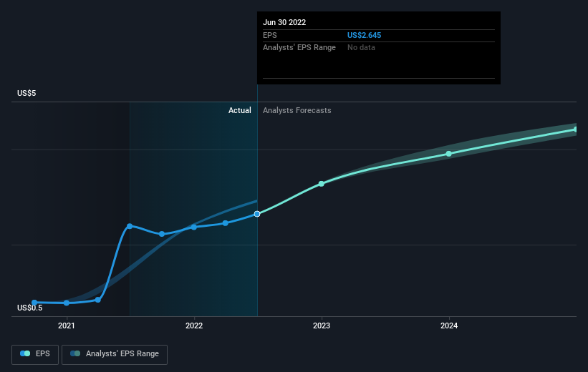Screen dimensions: 588x372
Task: Click the 2024 x-axis label
Action: [449, 326]
